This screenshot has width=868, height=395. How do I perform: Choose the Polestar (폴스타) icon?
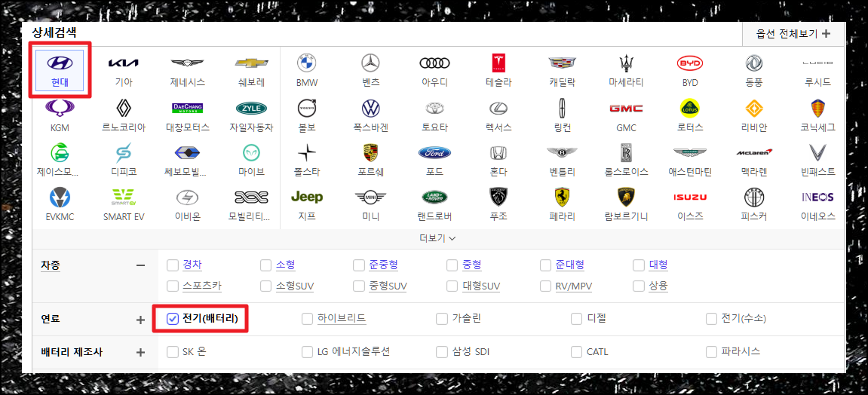click(x=306, y=152)
